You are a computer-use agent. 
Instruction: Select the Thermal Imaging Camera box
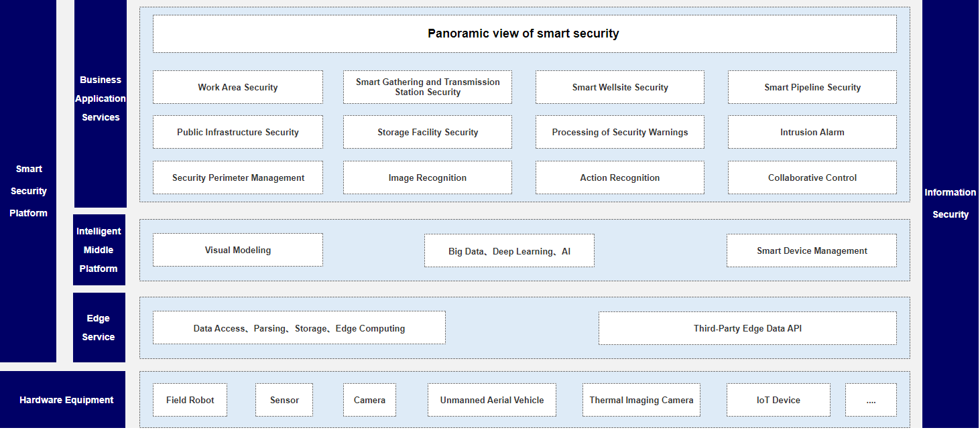point(641,400)
